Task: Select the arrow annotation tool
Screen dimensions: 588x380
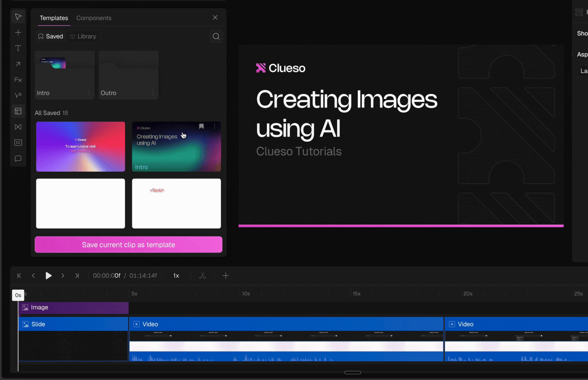Action: (18, 64)
